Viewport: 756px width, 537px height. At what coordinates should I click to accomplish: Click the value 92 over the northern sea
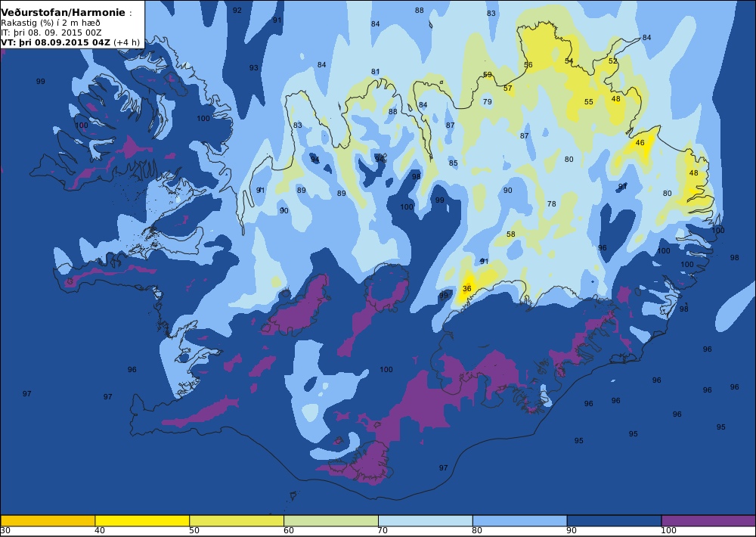237,10
